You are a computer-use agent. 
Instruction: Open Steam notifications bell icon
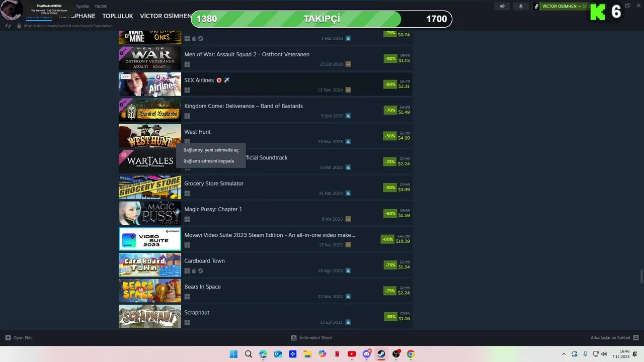[521, 7]
